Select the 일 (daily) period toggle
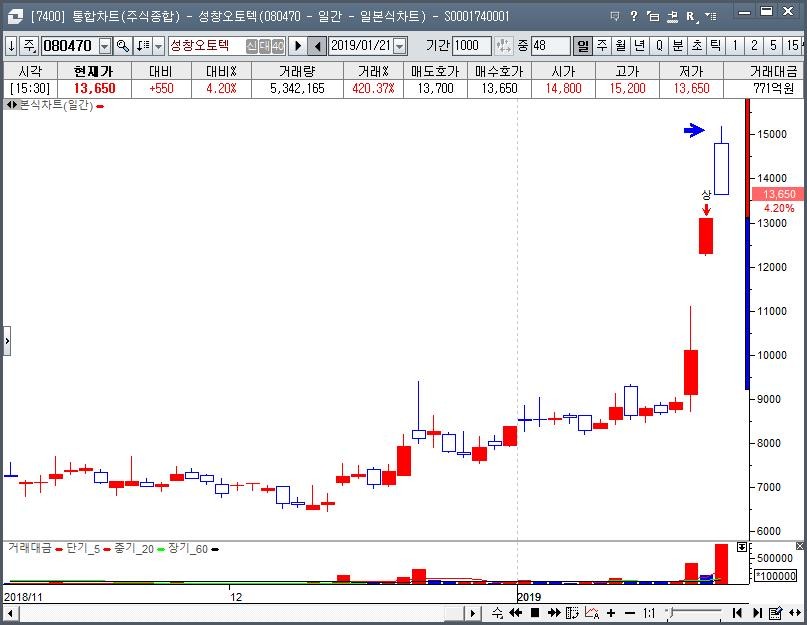The width and height of the screenshot is (807, 625). click(x=583, y=46)
